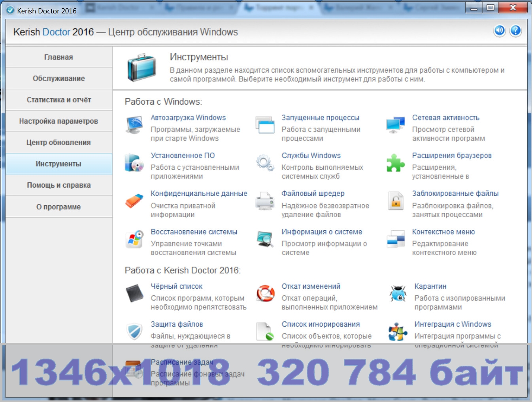Screen dimensions: 532x402
Task: Go to Настройка параметров in the sidebar
Action: click(58, 121)
